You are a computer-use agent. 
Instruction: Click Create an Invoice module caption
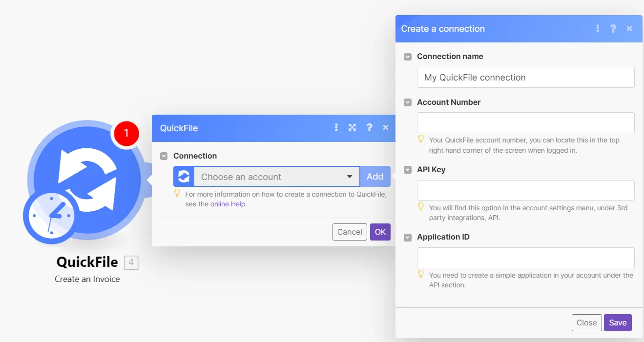(87, 279)
